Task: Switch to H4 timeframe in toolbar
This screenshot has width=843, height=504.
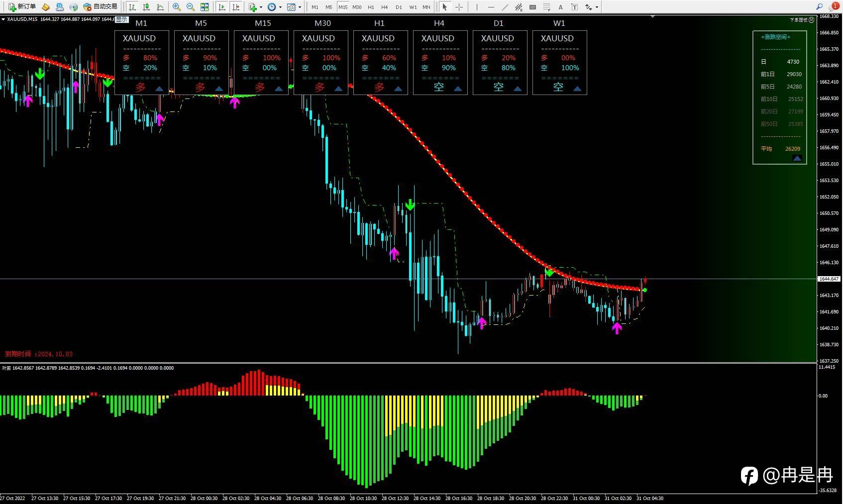Action: point(384,7)
